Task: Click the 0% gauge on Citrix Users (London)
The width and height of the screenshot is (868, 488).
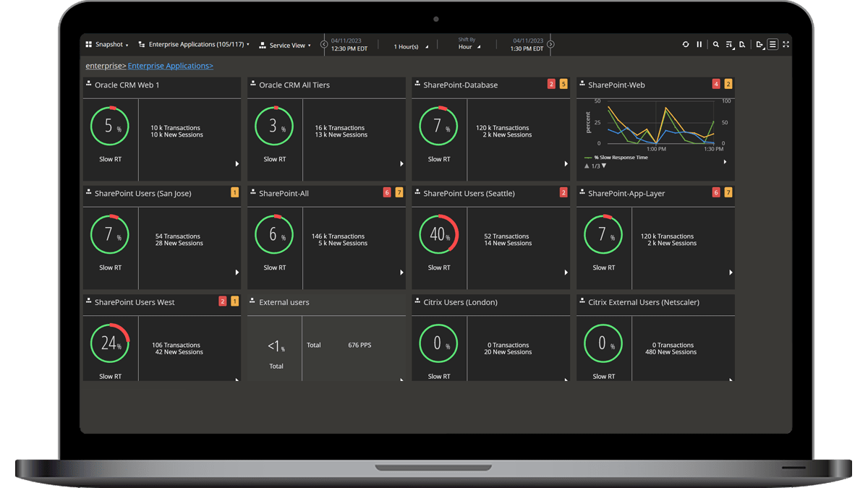Action: (439, 343)
